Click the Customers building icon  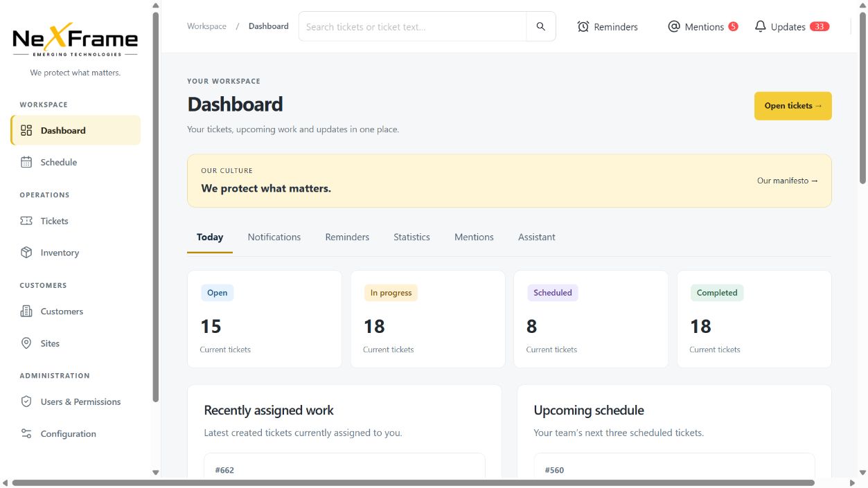click(x=26, y=311)
